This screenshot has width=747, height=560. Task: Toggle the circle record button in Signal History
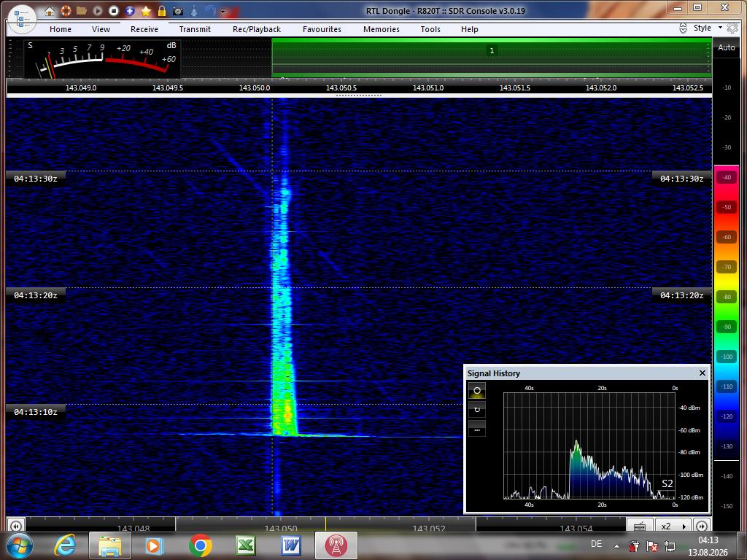click(x=477, y=391)
